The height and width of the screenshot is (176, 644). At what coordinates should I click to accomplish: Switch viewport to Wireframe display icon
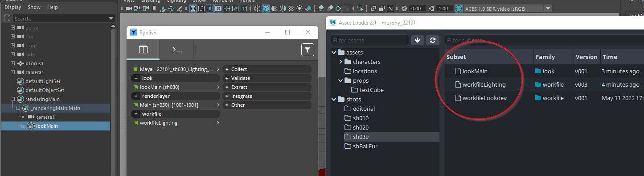pyautogui.click(x=257, y=8)
